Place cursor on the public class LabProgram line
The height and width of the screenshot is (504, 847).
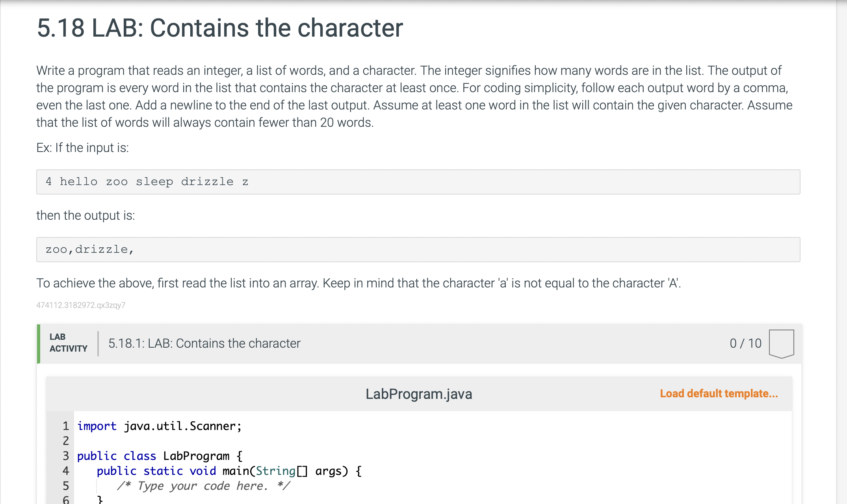click(159, 456)
